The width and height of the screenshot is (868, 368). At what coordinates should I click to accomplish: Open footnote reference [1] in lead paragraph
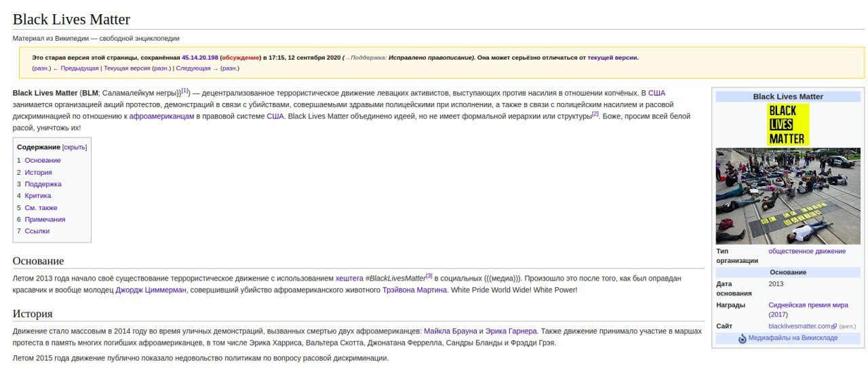coord(185,90)
